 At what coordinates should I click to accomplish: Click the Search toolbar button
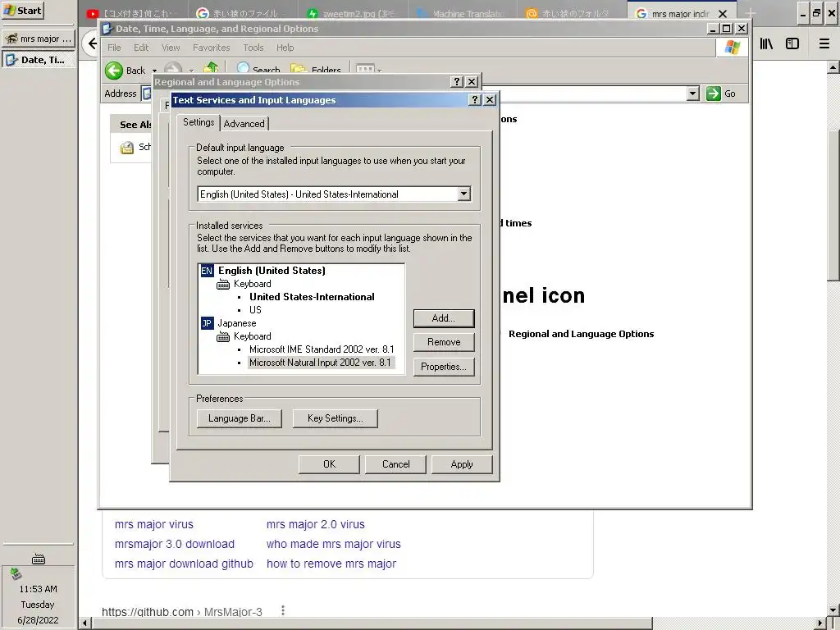coord(258,69)
